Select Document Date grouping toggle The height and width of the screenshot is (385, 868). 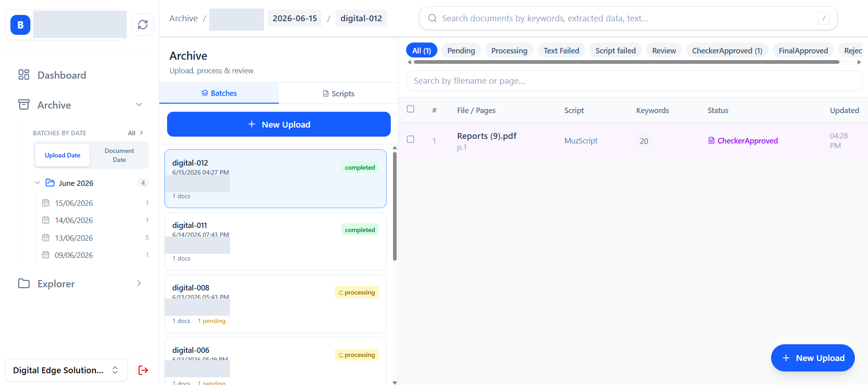[x=119, y=155]
